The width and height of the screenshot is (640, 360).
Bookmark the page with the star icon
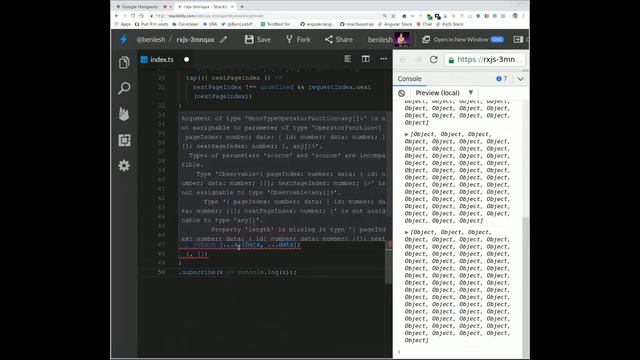(393, 16)
